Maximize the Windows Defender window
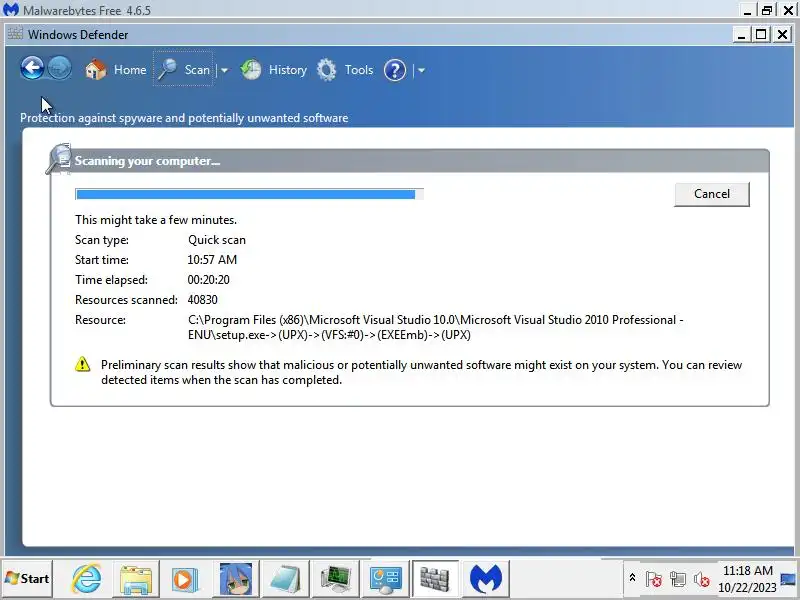800x600 pixels. 761,34
